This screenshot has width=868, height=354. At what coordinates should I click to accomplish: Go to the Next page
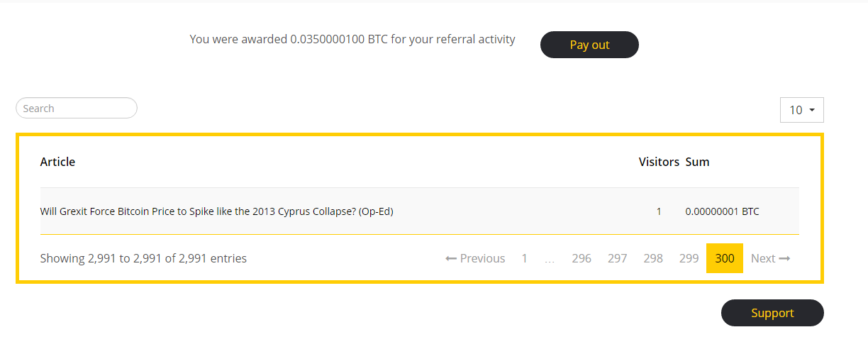coord(770,258)
